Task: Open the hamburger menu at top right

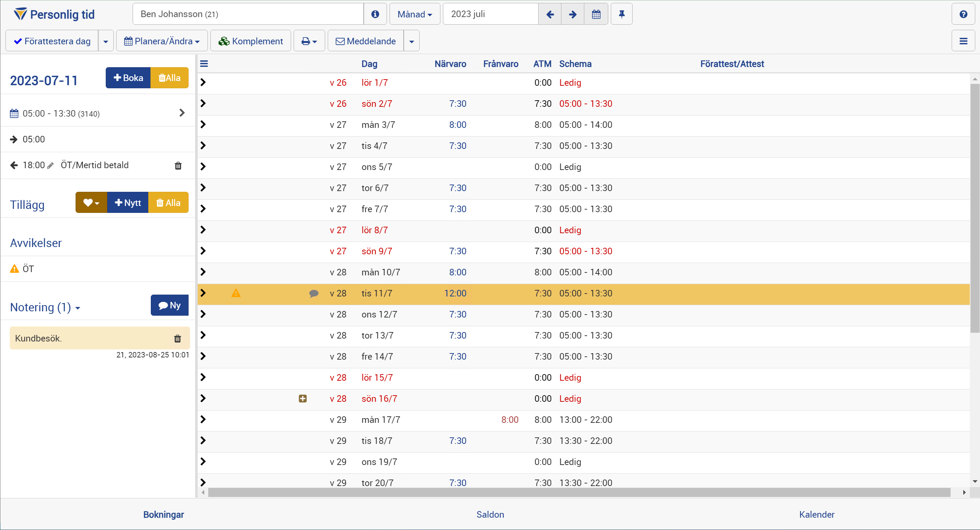Action: coord(963,41)
